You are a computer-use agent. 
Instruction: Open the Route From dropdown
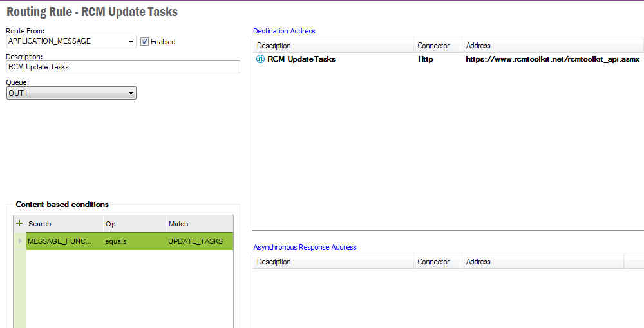131,41
